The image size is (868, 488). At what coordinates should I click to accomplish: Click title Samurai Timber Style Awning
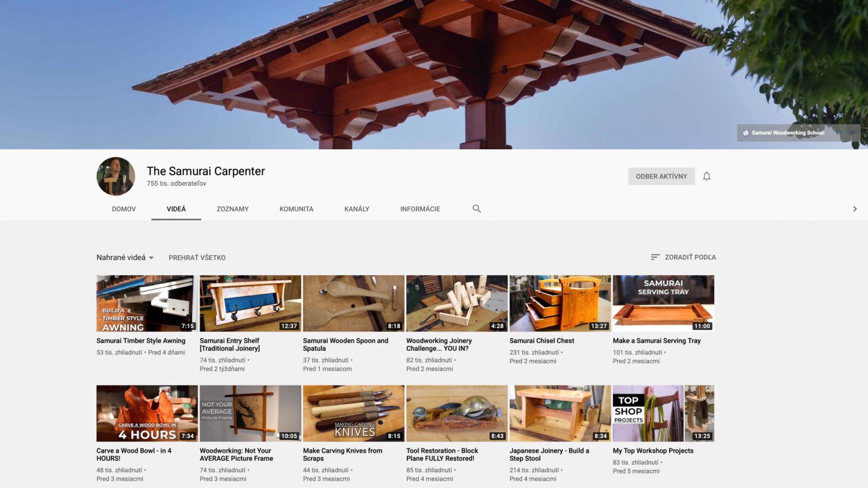pyautogui.click(x=141, y=341)
